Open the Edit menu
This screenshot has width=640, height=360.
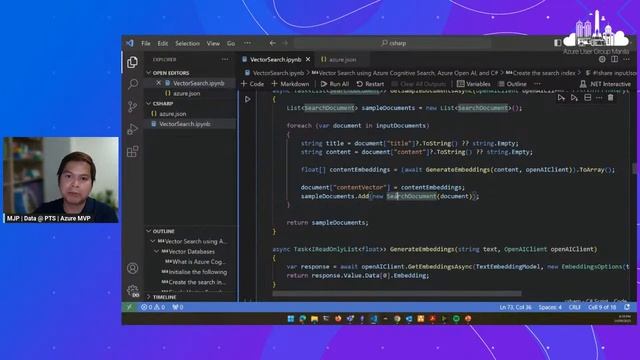point(162,43)
